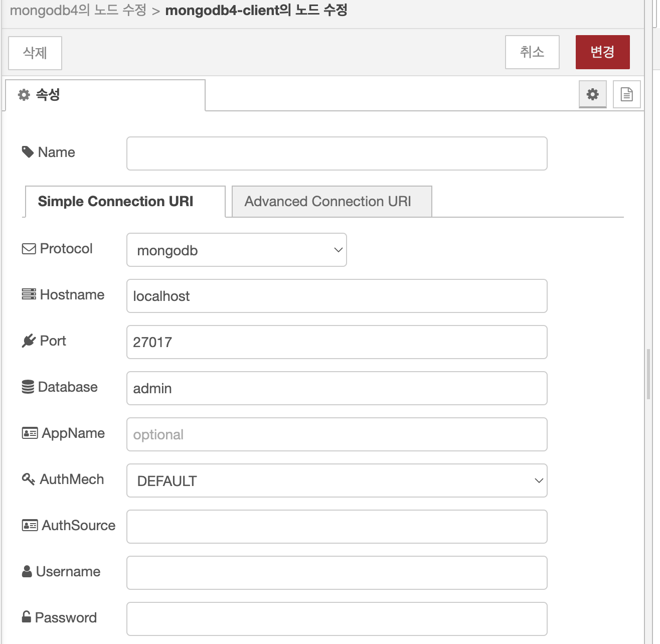Focus the Password input field
The height and width of the screenshot is (644, 660).
click(x=337, y=619)
